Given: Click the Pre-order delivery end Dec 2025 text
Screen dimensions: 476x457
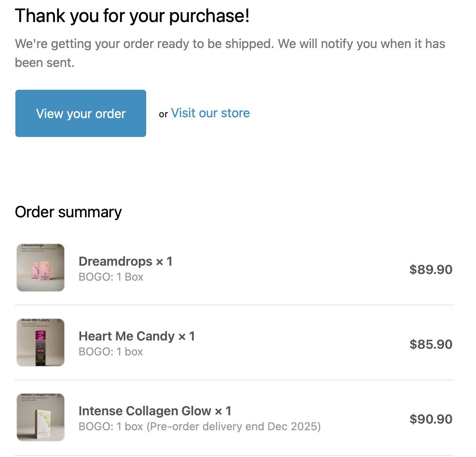Looking at the screenshot, I should click(233, 426).
